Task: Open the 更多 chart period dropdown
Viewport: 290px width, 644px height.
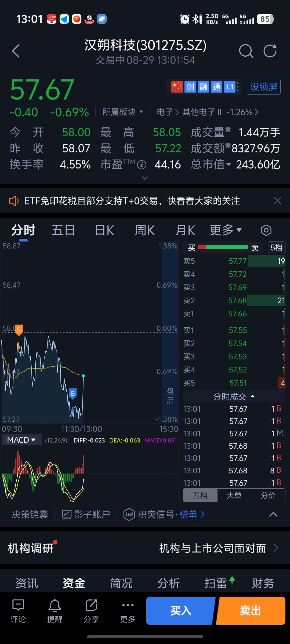Action: coord(226,230)
